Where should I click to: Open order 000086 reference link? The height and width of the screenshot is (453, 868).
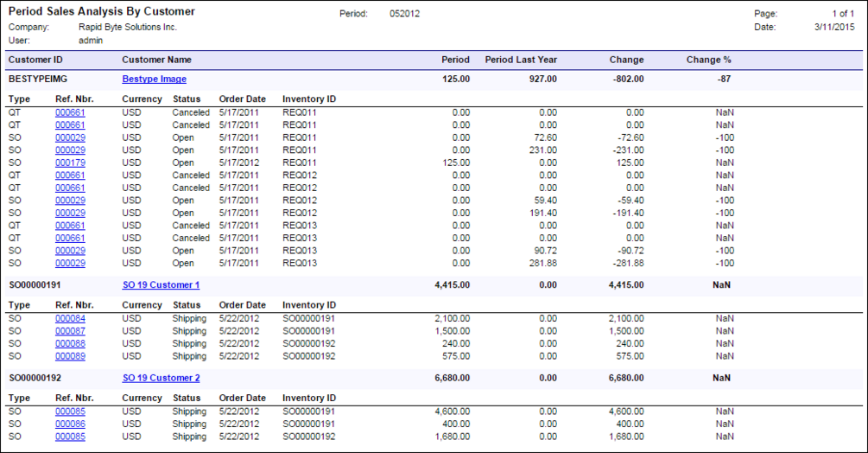pyautogui.click(x=70, y=424)
